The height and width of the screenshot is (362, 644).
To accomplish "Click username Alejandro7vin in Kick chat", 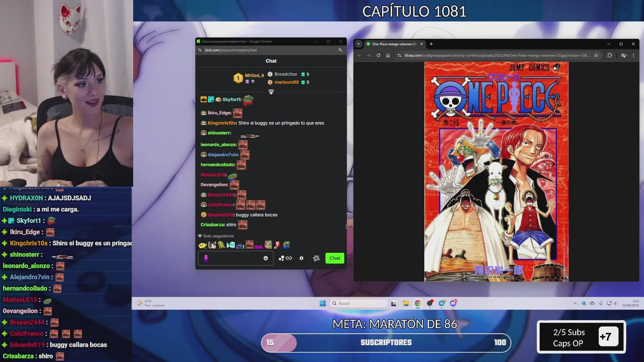I will click(x=223, y=154).
